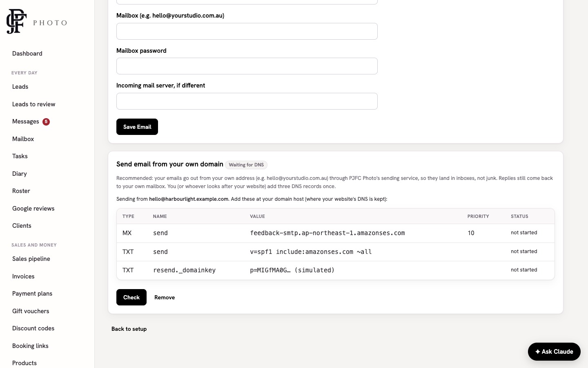Open the Diary page

pyautogui.click(x=20, y=174)
